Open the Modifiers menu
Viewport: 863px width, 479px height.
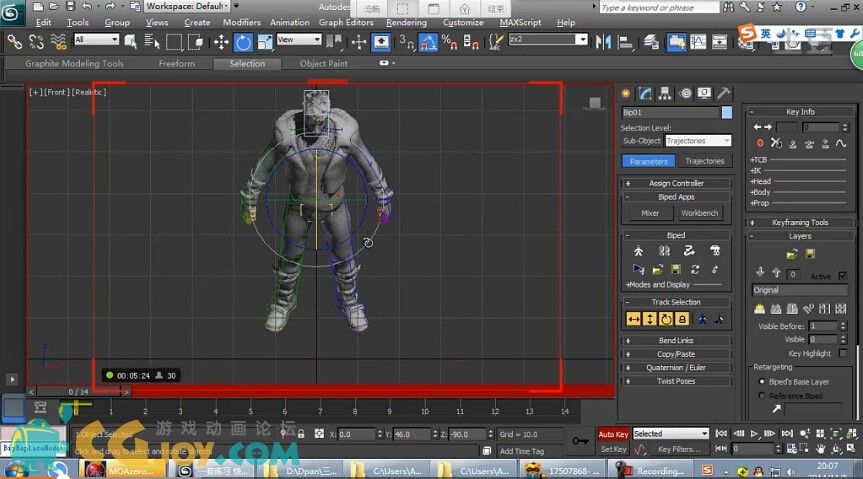[x=242, y=23]
